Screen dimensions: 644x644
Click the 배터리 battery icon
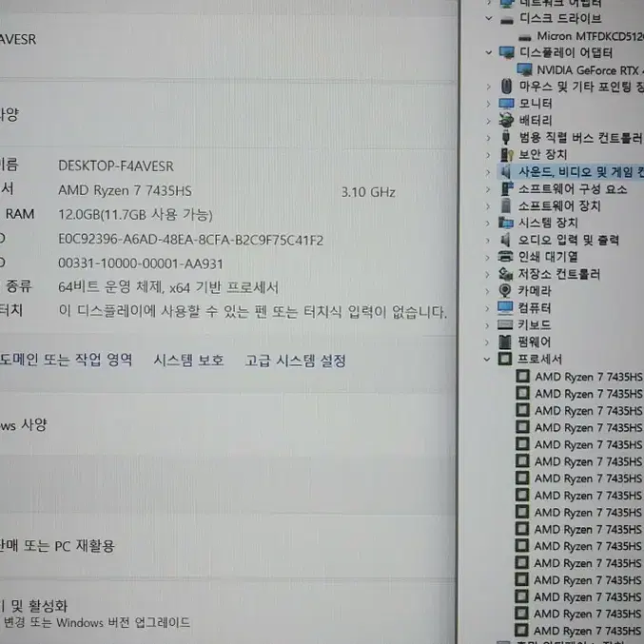coord(506,121)
